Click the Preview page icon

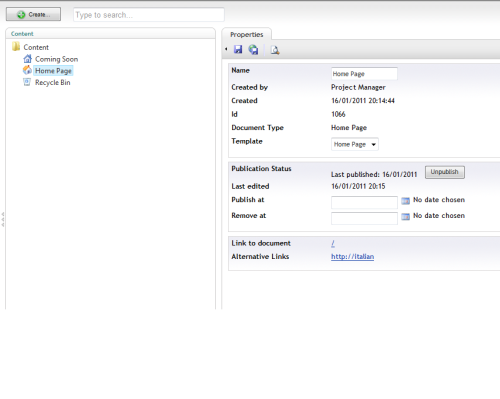275,50
